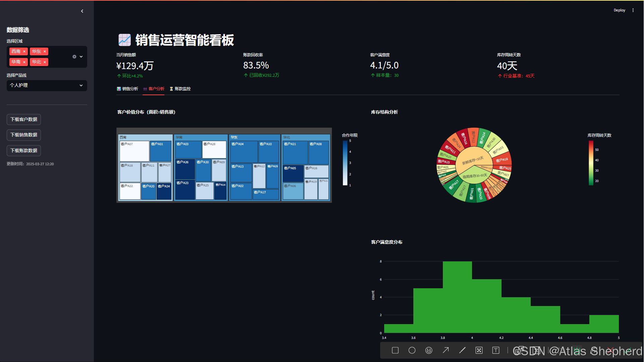The image size is (644, 362).
Task: Remove the 西南 region tag
Action: coord(24,52)
